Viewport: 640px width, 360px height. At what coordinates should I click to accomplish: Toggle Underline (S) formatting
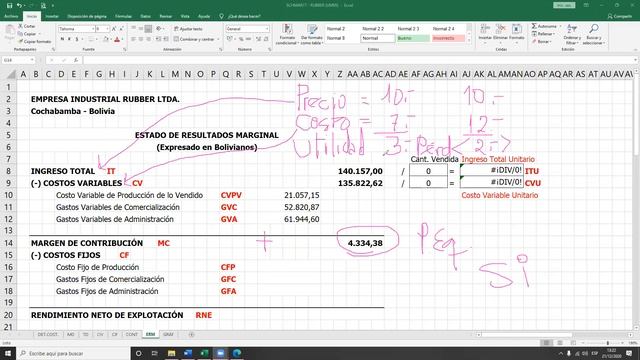77,39
